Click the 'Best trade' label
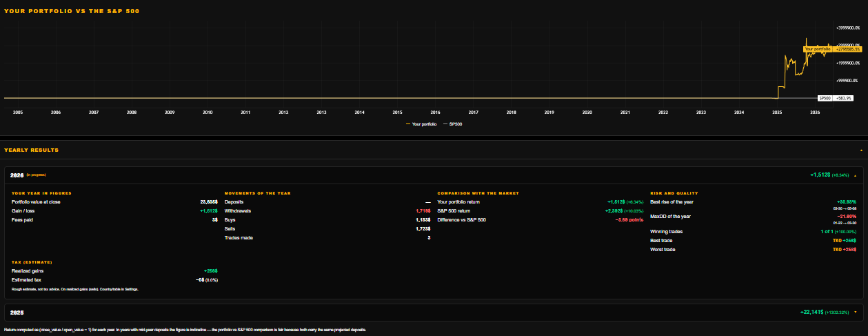Viewport: 868px width, 336px height. tap(661, 240)
